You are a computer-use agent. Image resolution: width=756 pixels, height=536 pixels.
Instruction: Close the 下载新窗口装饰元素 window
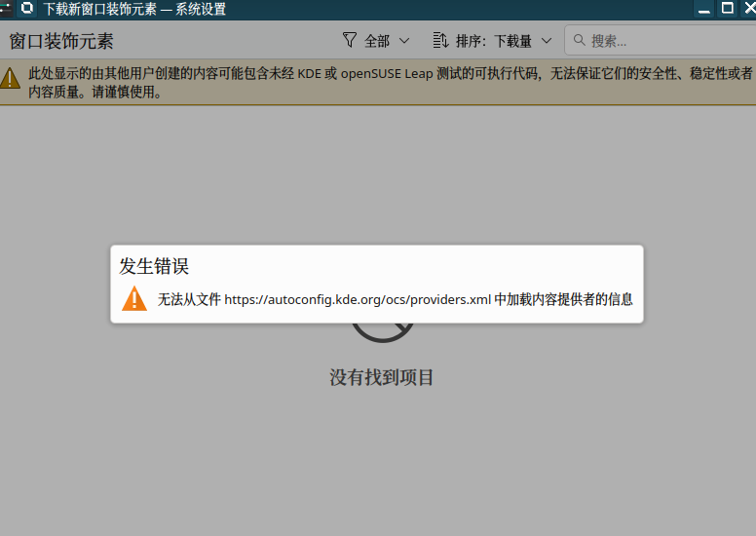click(748, 9)
